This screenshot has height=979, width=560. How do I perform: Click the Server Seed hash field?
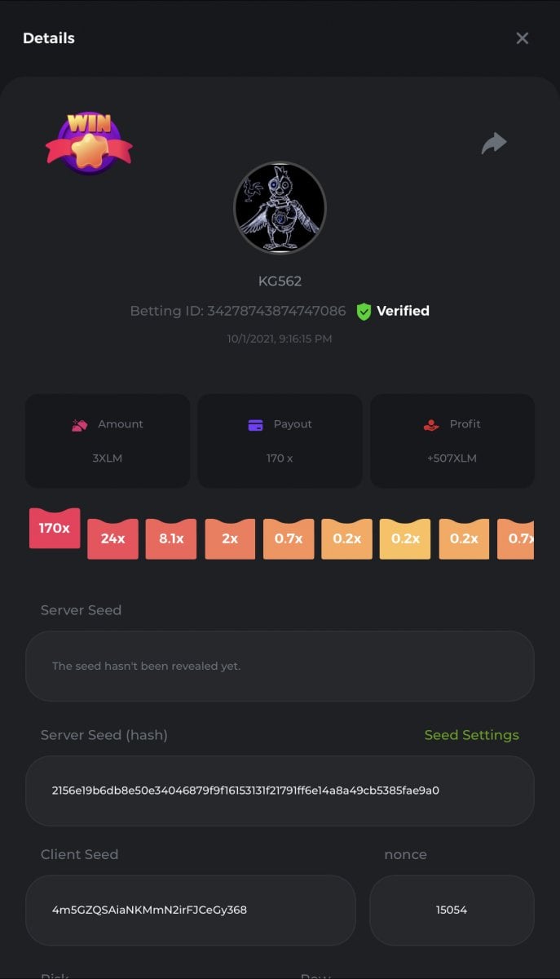[280, 791]
